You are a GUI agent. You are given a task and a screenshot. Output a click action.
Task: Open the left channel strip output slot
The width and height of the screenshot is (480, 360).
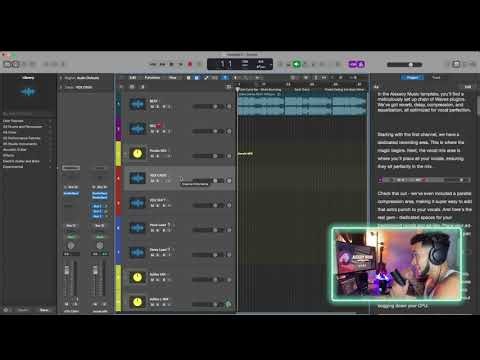[71, 226]
